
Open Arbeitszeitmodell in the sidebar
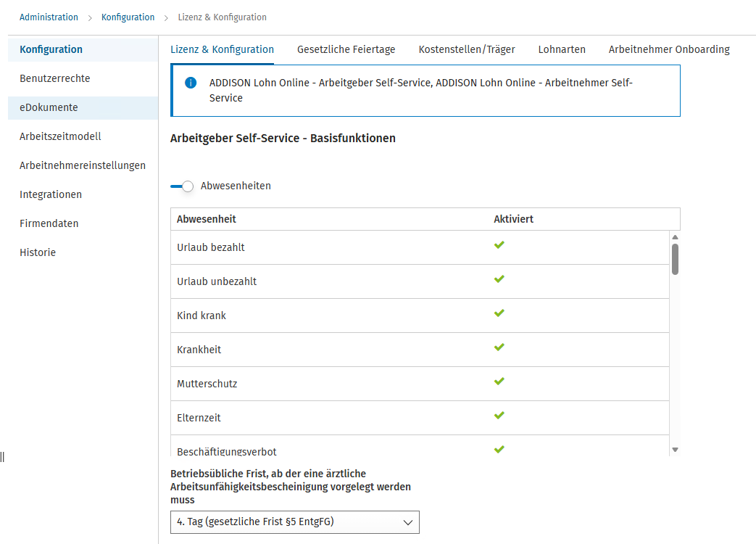coord(83,136)
